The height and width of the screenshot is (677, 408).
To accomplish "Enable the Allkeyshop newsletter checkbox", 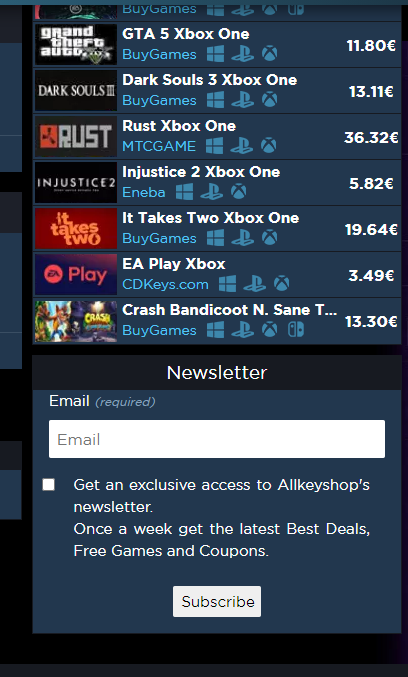I will point(49,484).
